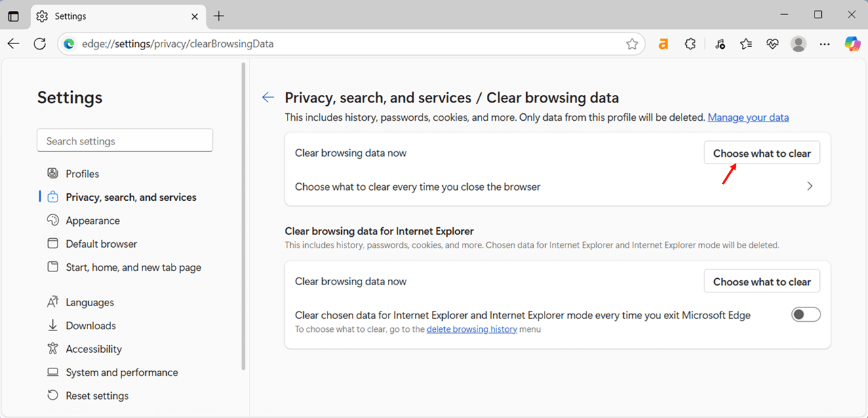
Task: Open Browser essentials heart icon
Action: [x=772, y=43]
